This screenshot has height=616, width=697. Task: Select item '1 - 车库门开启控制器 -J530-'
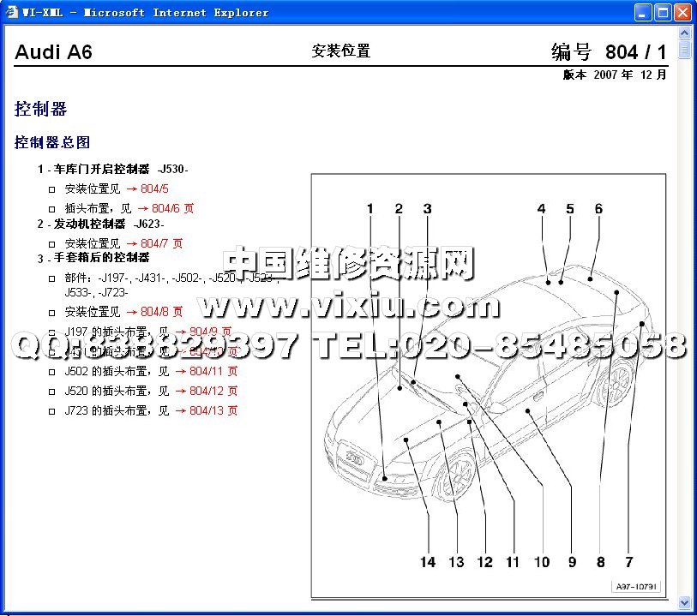[x=113, y=169]
